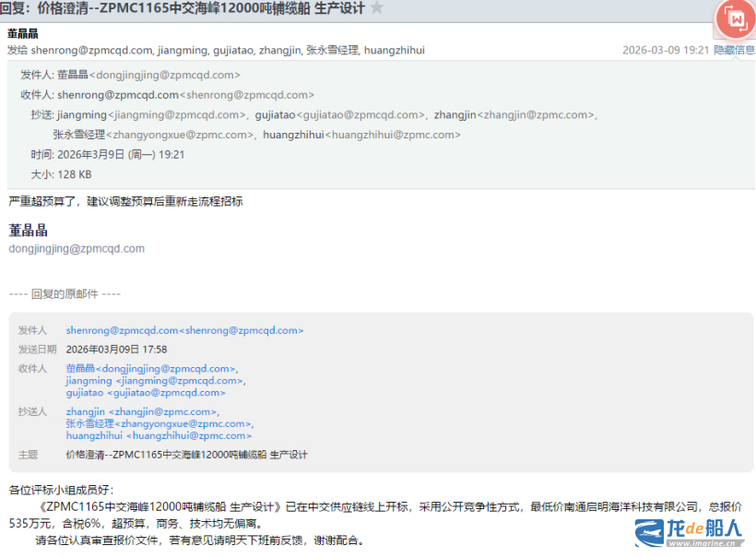Click huangzhihui in the top 抄送 list
Viewport: 756px width, 558px height.
[360, 135]
